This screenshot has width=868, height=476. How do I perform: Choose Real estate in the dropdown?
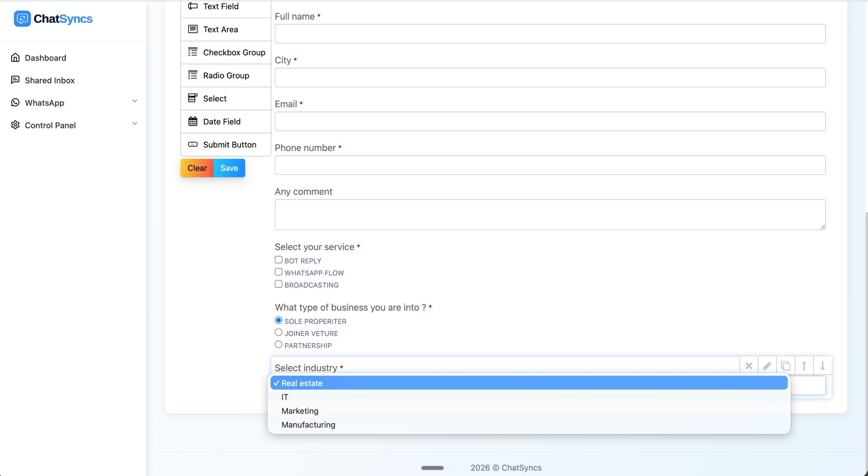coord(529,383)
